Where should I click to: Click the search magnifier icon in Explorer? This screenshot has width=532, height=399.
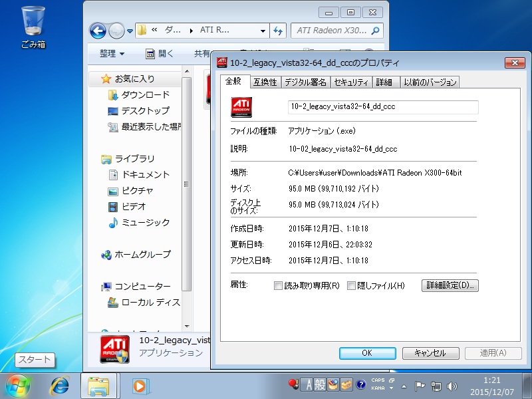(375, 31)
